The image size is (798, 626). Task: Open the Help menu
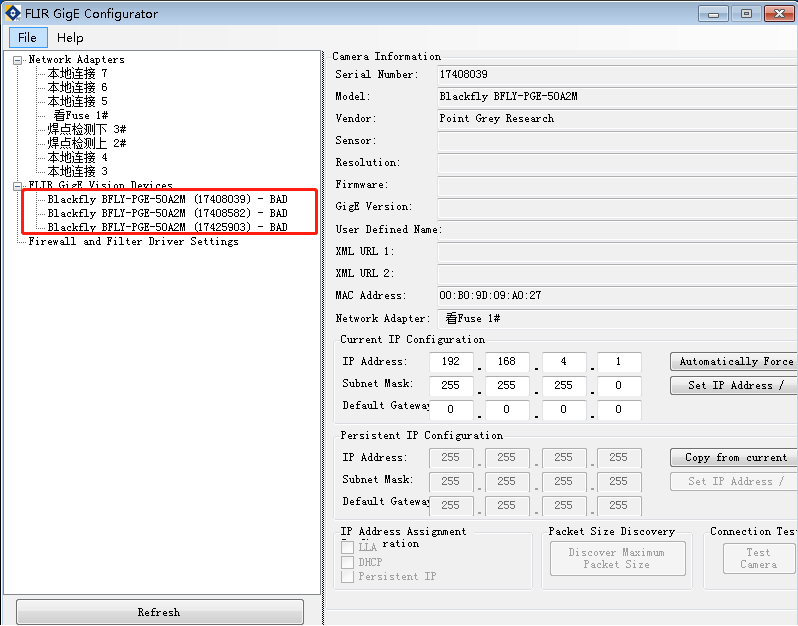click(70, 38)
